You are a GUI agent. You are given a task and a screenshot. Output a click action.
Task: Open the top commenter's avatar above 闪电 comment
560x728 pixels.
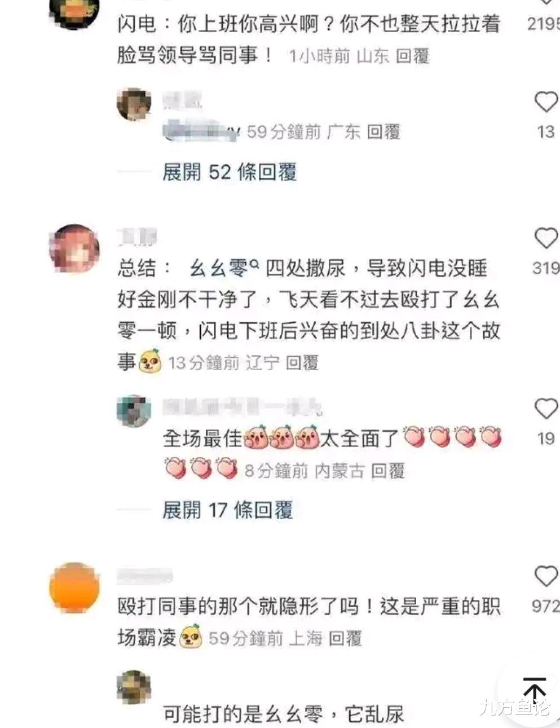74,12
